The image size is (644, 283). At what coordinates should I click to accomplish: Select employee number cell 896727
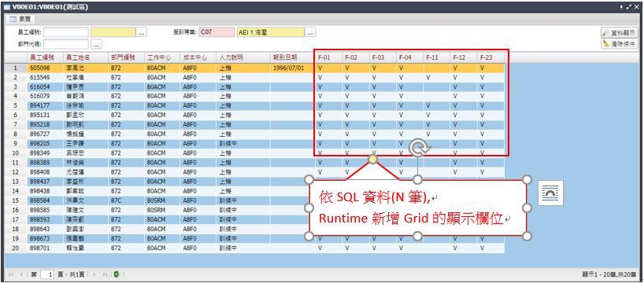click(46, 134)
